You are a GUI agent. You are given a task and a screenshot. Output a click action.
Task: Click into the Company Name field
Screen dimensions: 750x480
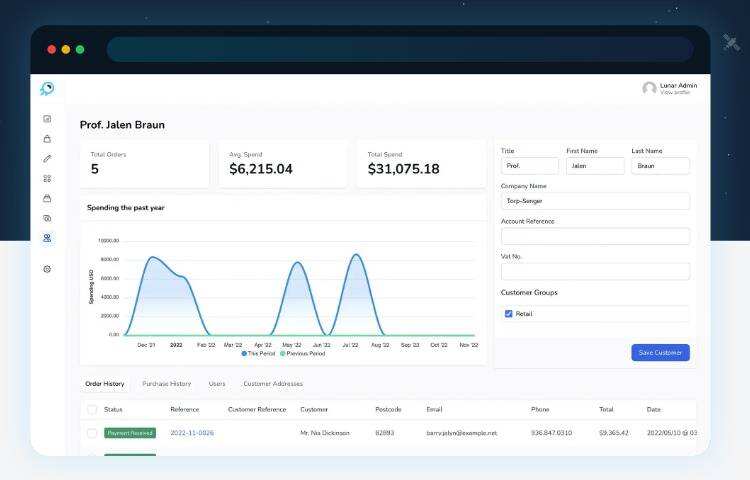[x=595, y=201]
